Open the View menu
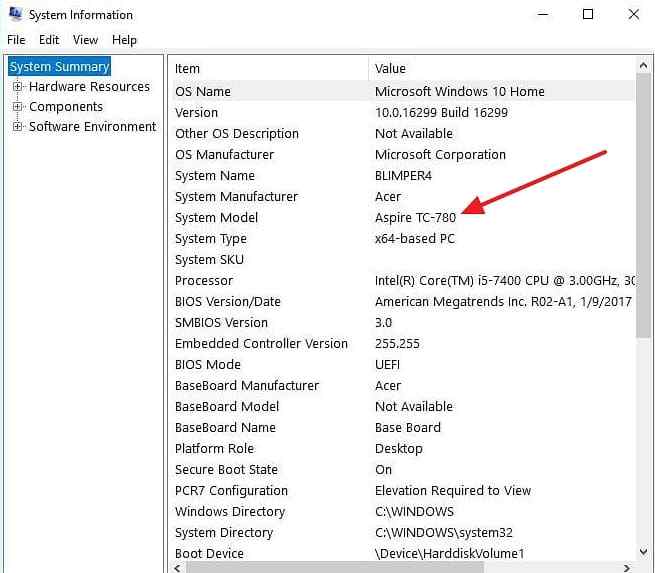The height and width of the screenshot is (573, 655). (x=85, y=40)
